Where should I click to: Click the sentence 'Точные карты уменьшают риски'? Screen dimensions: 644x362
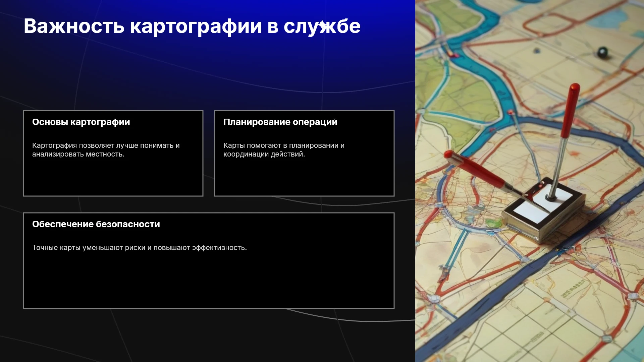(x=139, y=248)
